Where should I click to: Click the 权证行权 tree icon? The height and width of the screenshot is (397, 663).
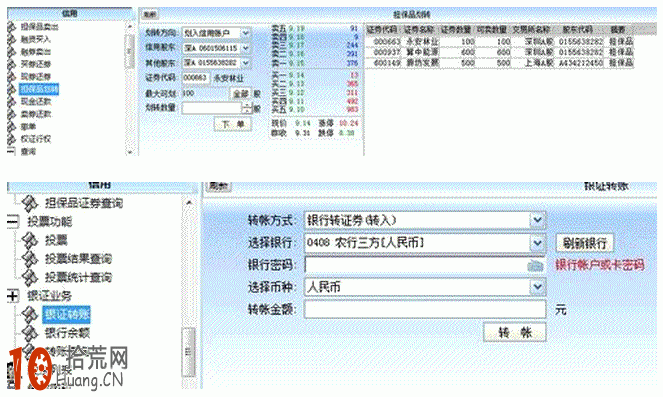(12, 139)
